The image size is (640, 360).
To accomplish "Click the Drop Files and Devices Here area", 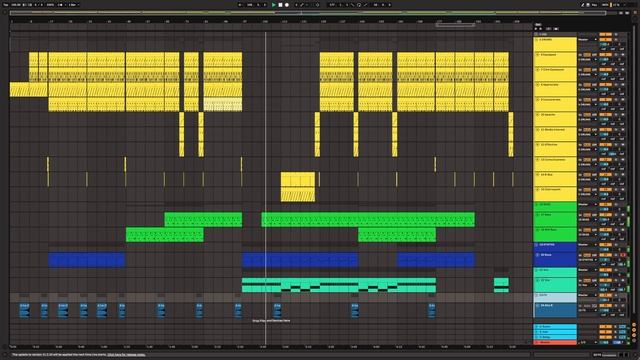I will coord(271,321).
